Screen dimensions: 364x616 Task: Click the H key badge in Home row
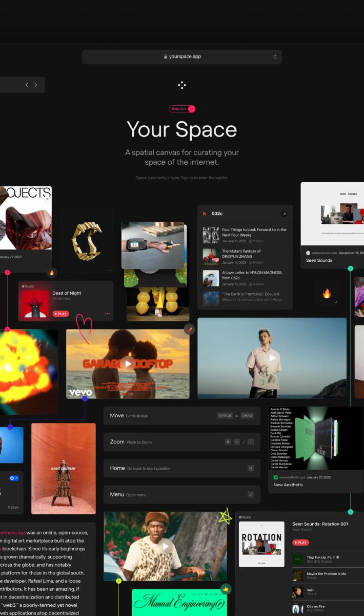click(251, 468)
